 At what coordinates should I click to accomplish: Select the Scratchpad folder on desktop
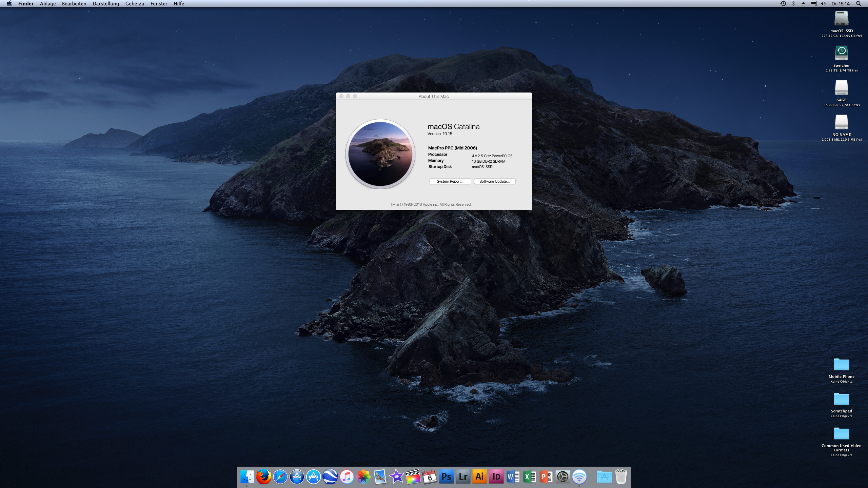coord(842,405)
